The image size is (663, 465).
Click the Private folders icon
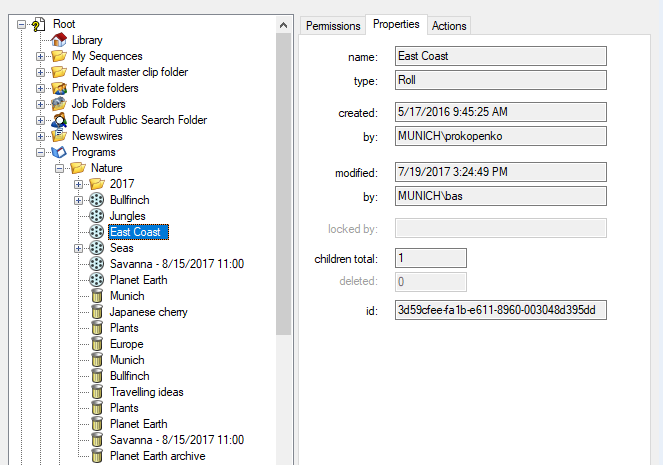coord(59,88)
